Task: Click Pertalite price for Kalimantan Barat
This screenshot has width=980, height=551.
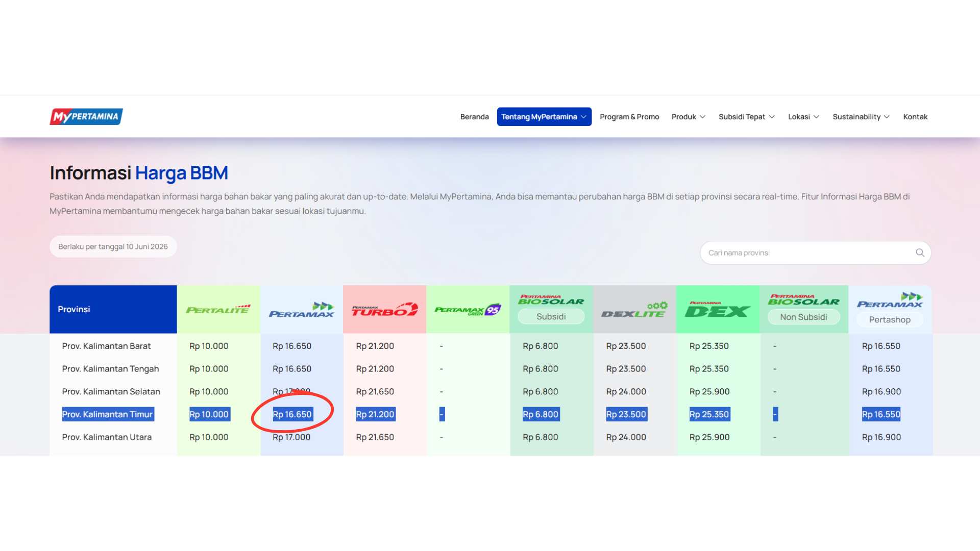Action: click(209, 346)
